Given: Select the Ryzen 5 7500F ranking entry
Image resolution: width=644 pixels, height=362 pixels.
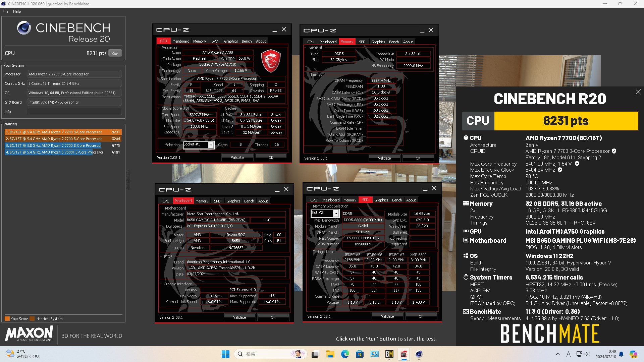Looking at the screenshot, I should pyautogui.click(x=63, y=152).
